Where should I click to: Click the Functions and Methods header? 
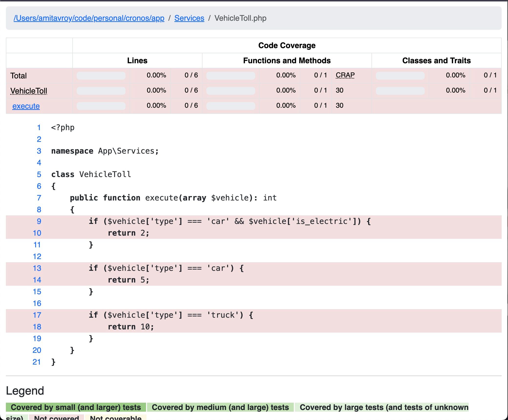287,60
